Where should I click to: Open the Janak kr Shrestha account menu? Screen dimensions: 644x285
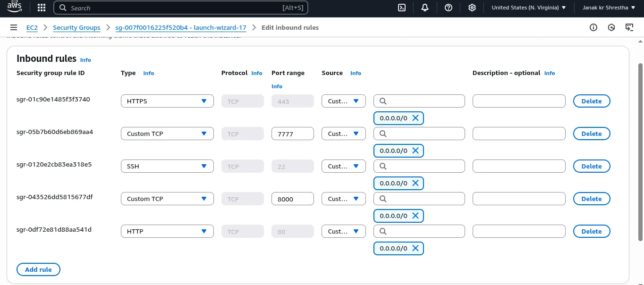coord(609,8)
